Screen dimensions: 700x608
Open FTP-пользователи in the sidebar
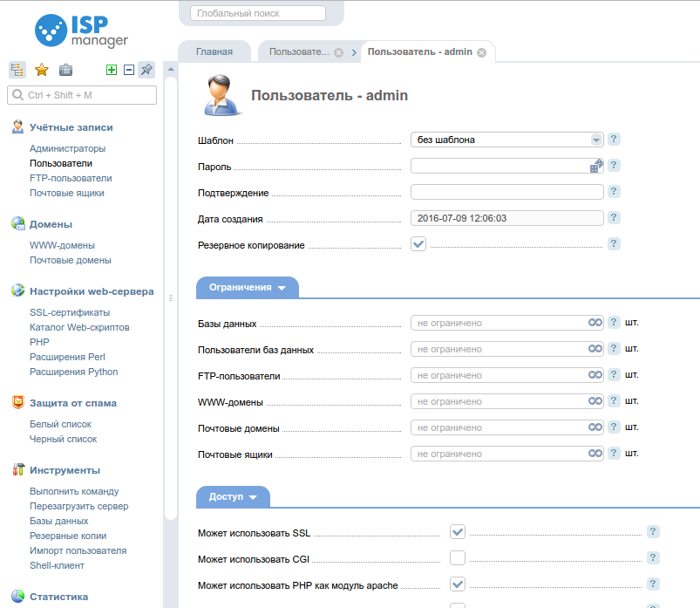coord(71,178)
